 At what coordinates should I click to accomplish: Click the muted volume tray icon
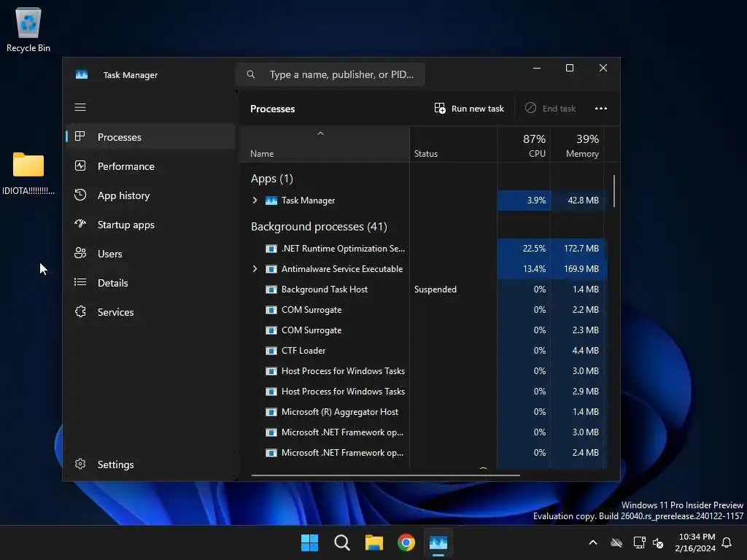[x=658, y=542]
